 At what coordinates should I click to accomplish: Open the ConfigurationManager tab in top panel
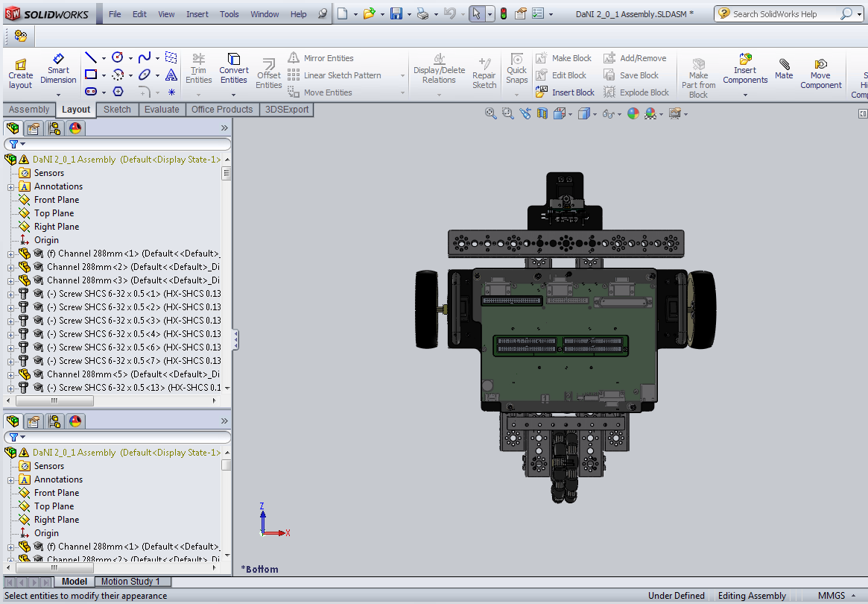54,128
